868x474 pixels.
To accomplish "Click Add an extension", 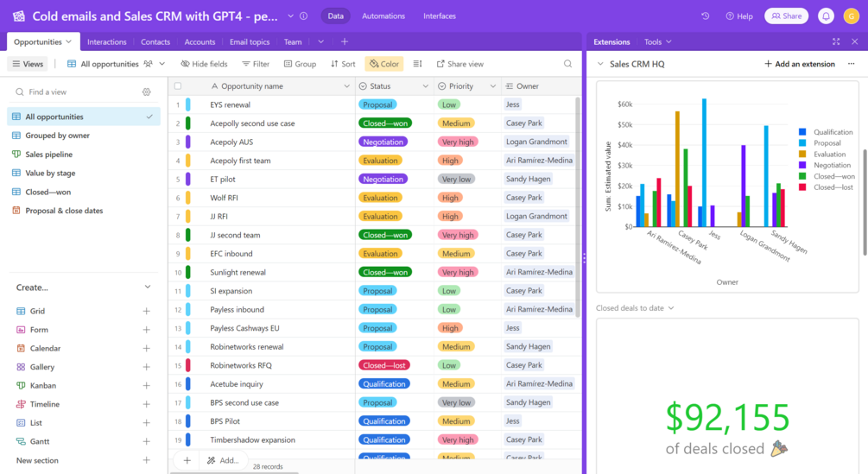I will coord(800,64).
